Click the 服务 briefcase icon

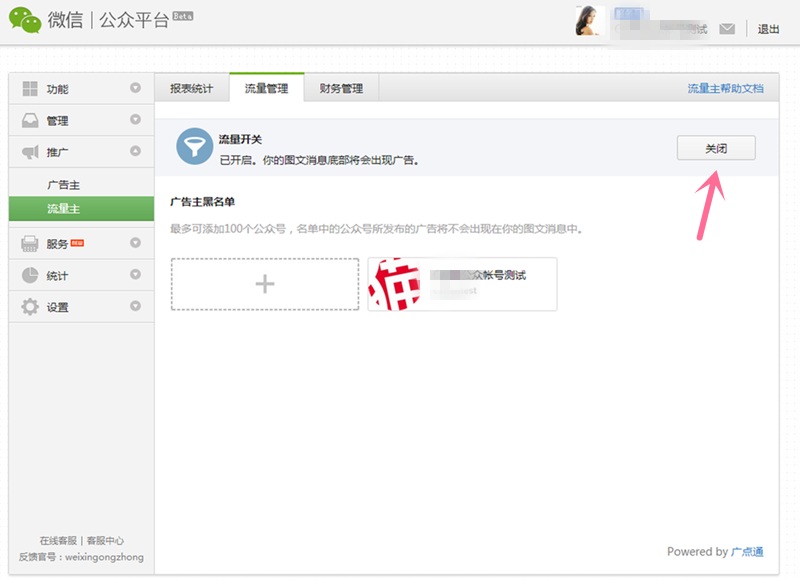(x=30, y=244)
